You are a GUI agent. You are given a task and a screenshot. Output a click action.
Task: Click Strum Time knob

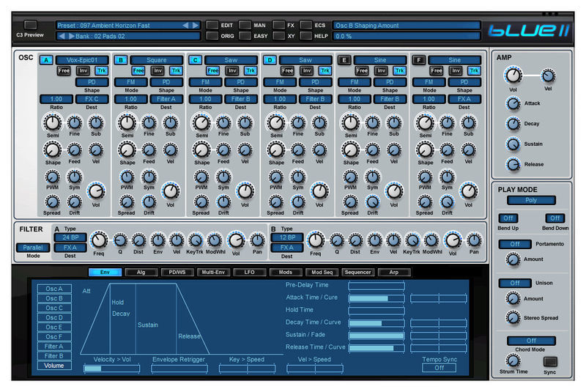point(513,360)
